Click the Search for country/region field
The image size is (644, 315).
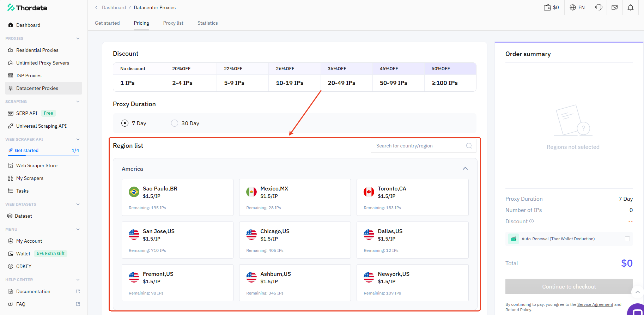click(x=423, y=146)
